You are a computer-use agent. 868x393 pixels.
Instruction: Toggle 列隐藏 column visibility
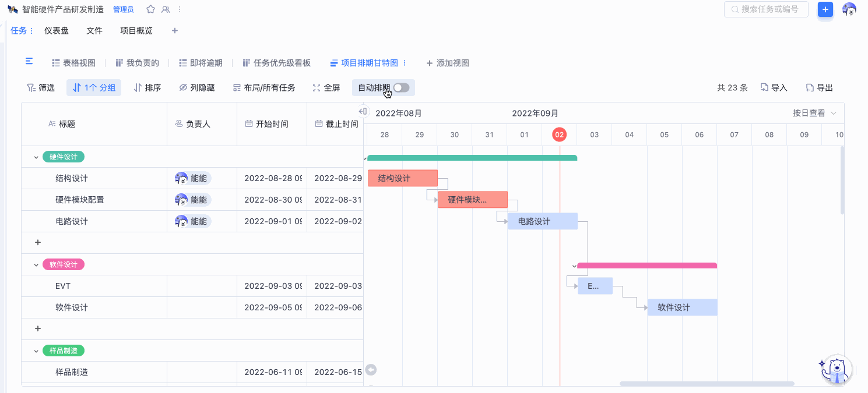click(196, 88)
